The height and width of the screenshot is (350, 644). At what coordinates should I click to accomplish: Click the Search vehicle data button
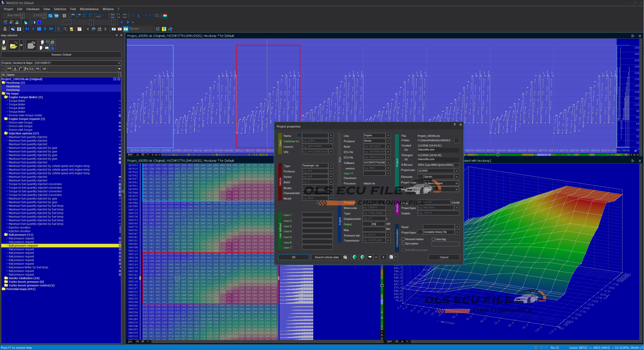(326, 257)
